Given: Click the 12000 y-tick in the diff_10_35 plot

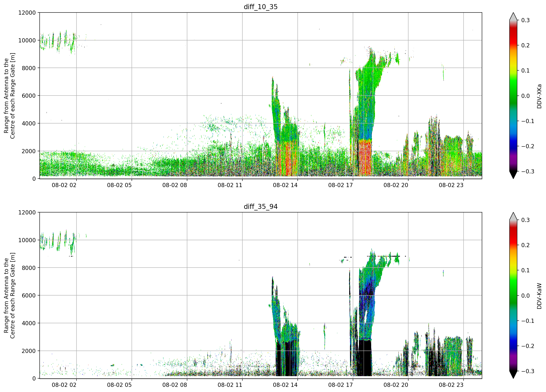Looking at the screenshot, I should 27,13.
